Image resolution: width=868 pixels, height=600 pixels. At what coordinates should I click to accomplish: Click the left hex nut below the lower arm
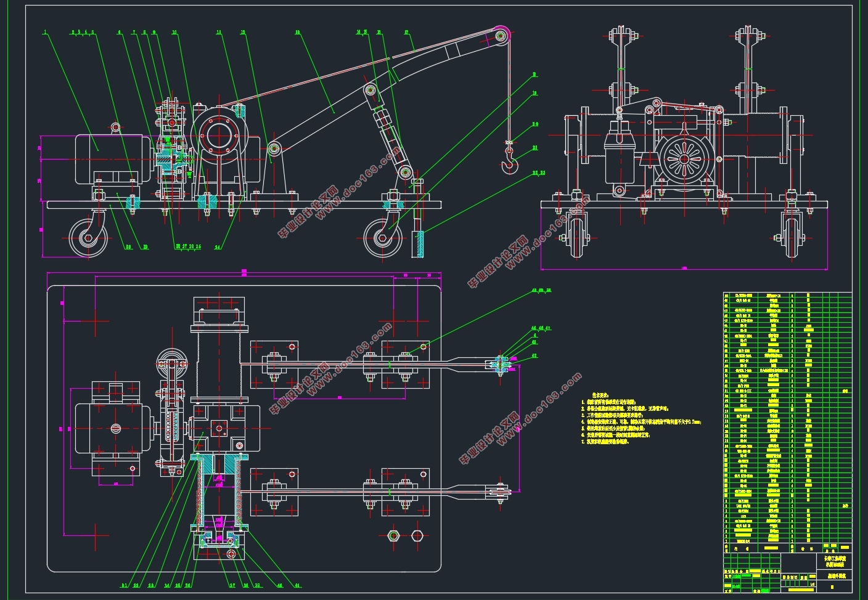click(394, 535)
